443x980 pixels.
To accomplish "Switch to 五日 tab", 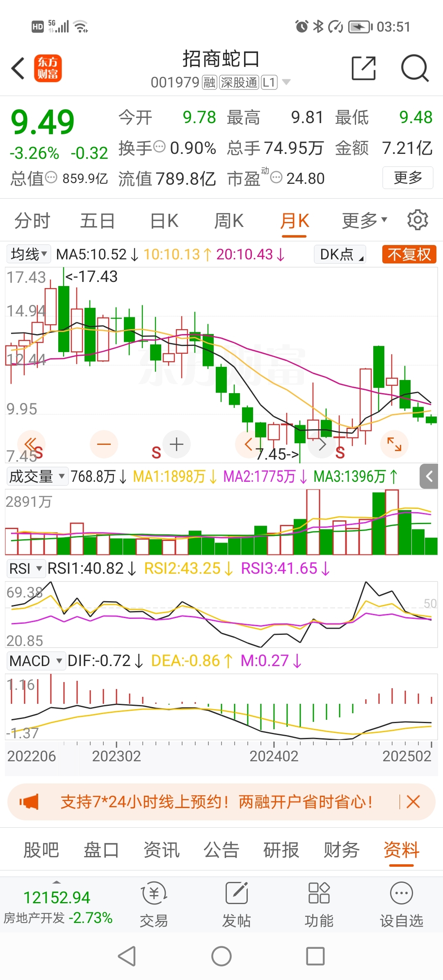I will tap(98, 221).
